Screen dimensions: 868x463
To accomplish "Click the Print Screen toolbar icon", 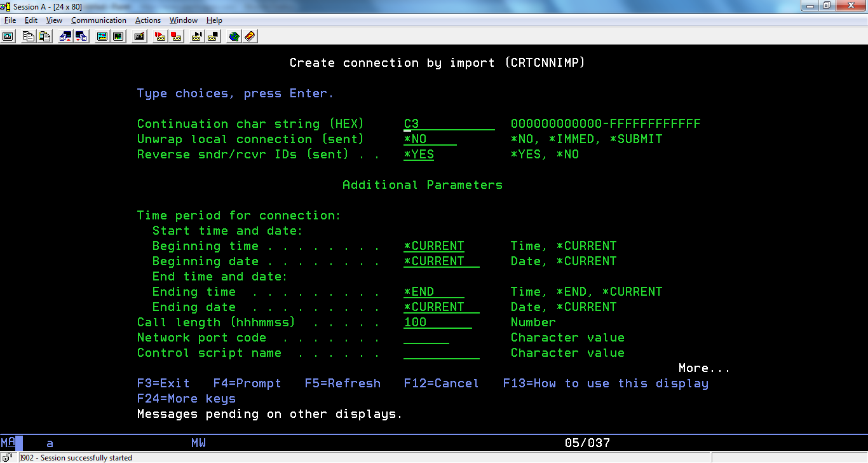I will pyautogui.click(x=8, y=36).
